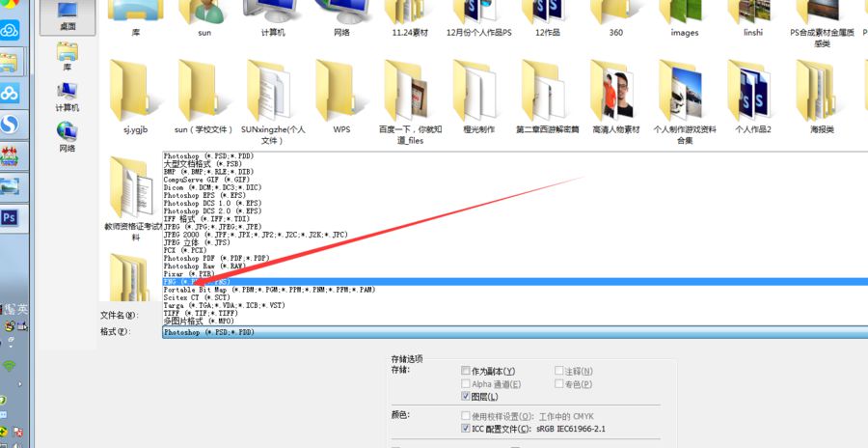Choose PNG format in the list
The image size is (868, 448).
515,282
